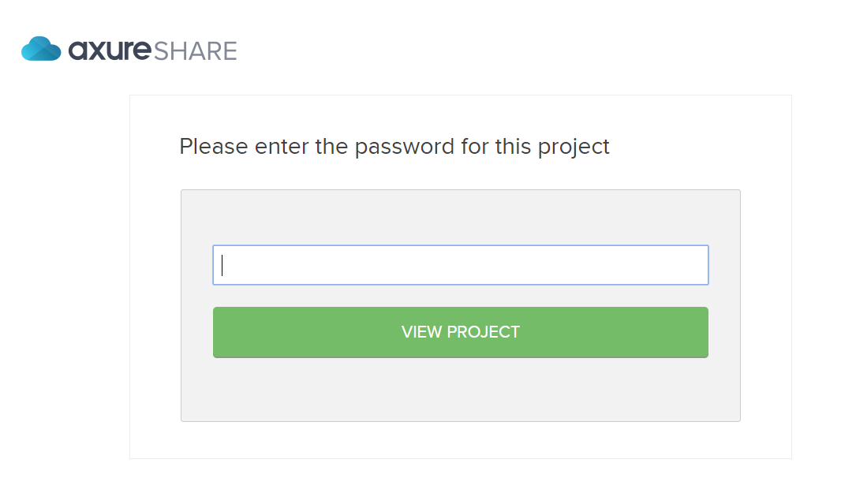The image size is (856, 504).
Task: Click the word "project" in the heading
Action: point(573,147)
